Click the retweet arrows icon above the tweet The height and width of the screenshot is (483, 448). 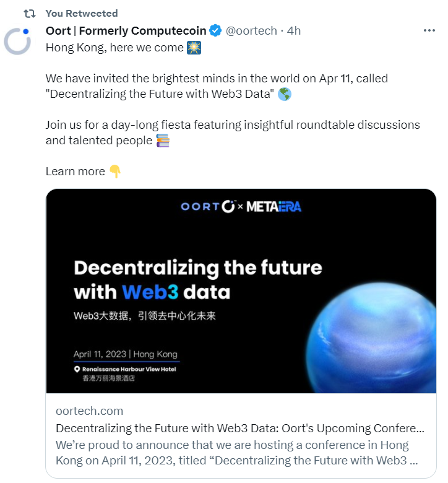click(29, 13)
